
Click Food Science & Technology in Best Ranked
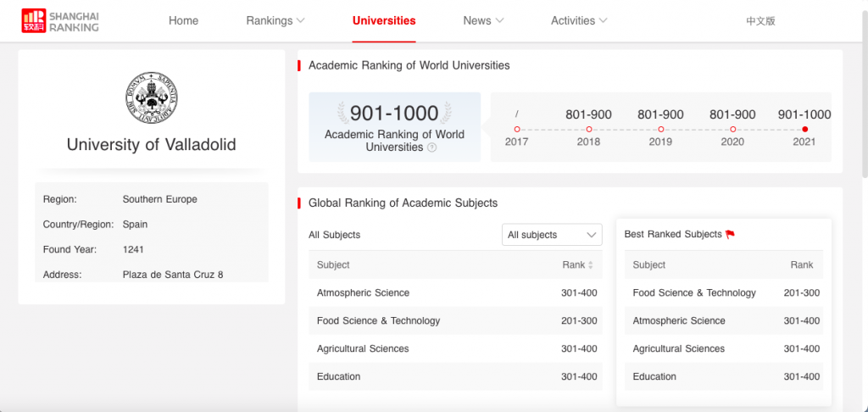point(694,293)
